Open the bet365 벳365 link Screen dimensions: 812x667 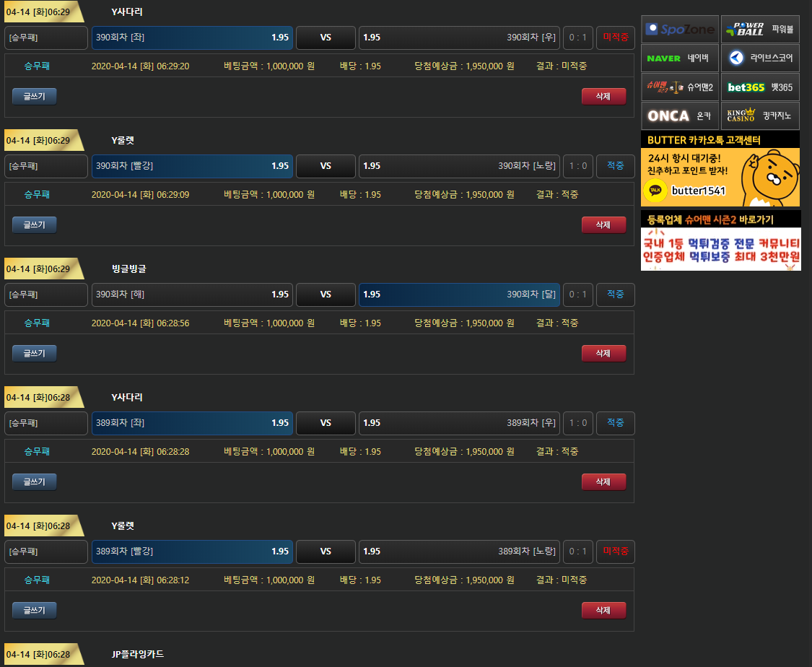click(760, 87)
